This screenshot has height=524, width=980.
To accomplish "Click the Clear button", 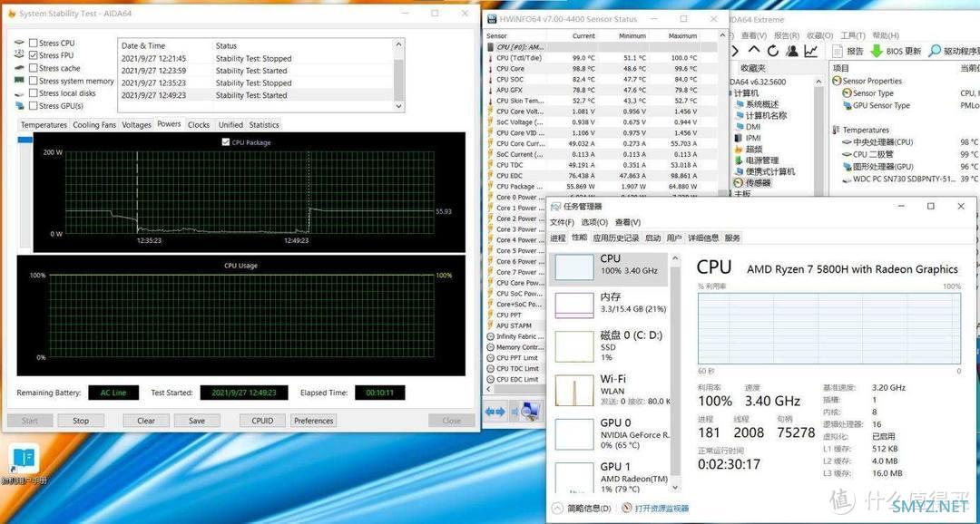I will tap(146, 421).
